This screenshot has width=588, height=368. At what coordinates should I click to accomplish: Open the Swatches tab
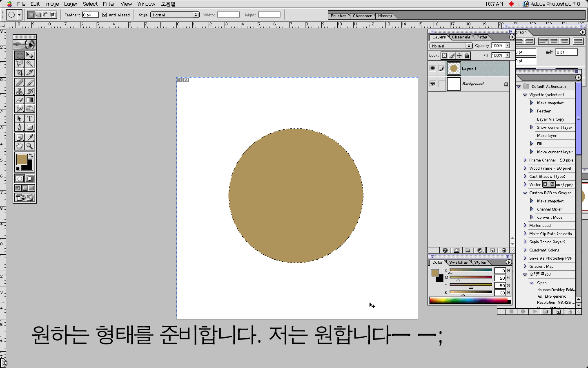point(458,263)
